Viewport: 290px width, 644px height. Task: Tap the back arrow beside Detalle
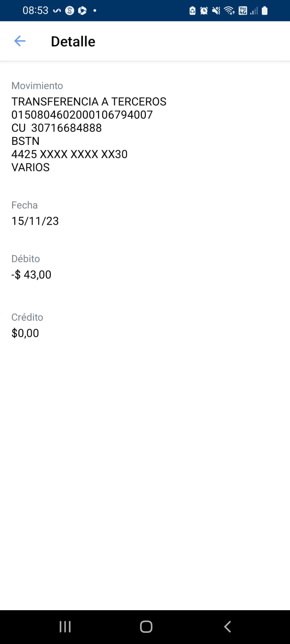20,41
